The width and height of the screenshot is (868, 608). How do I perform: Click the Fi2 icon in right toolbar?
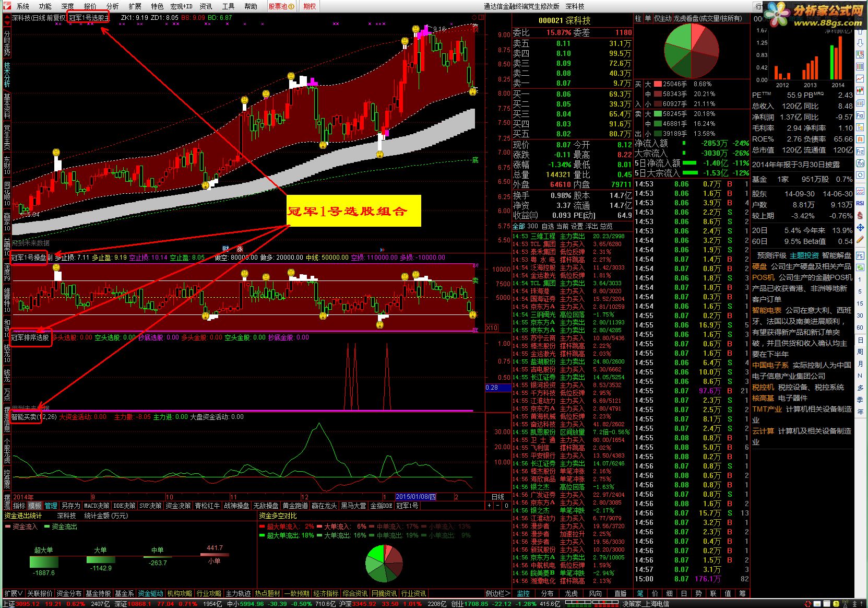(x=860, y=152)
